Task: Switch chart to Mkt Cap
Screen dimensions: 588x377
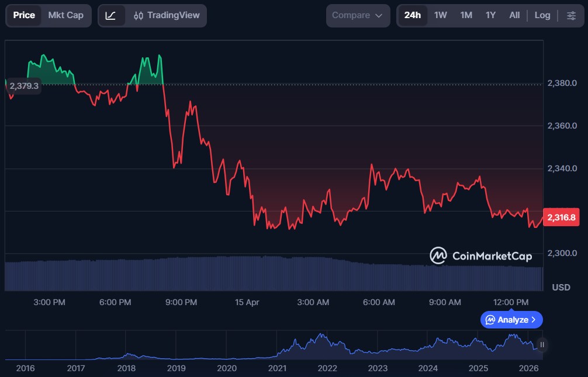Action: (x=65, y=15)
